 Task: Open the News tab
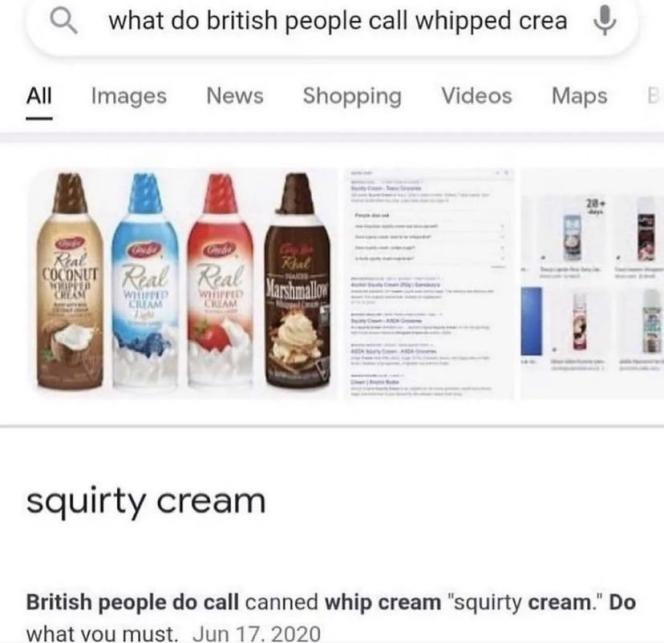click(x=235, y=96)
